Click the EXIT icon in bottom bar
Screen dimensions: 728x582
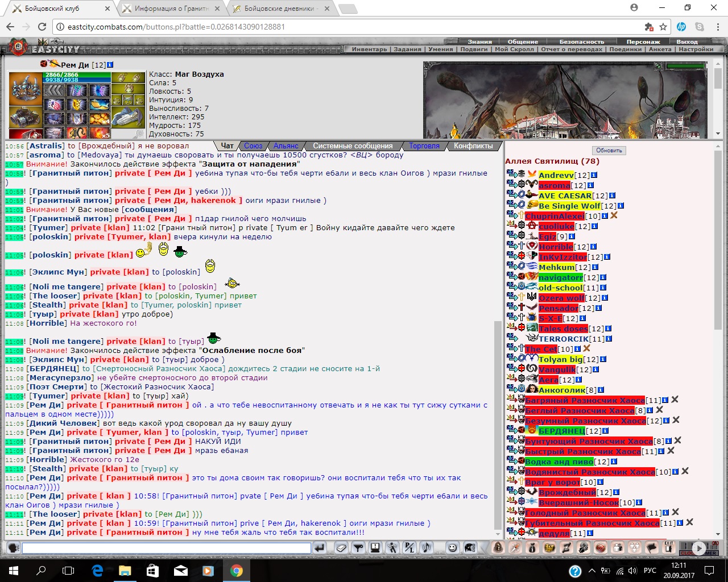pyautogui.click(x=669, y=548)
